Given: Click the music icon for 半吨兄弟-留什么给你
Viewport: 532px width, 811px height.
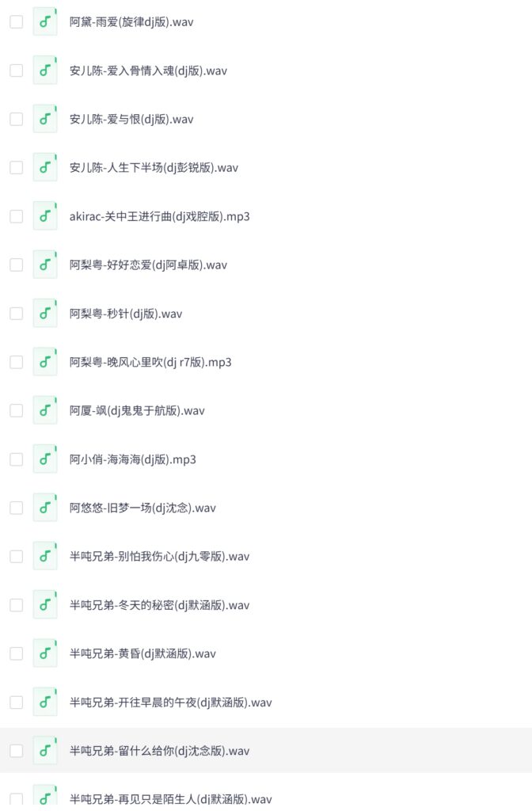Looking at the screenshot, I should [45, 751].
